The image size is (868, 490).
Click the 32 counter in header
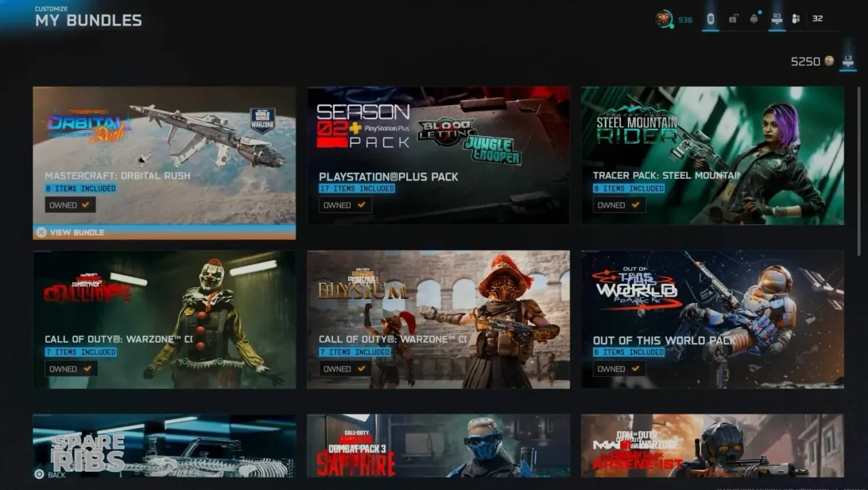[x=818, y=19]
